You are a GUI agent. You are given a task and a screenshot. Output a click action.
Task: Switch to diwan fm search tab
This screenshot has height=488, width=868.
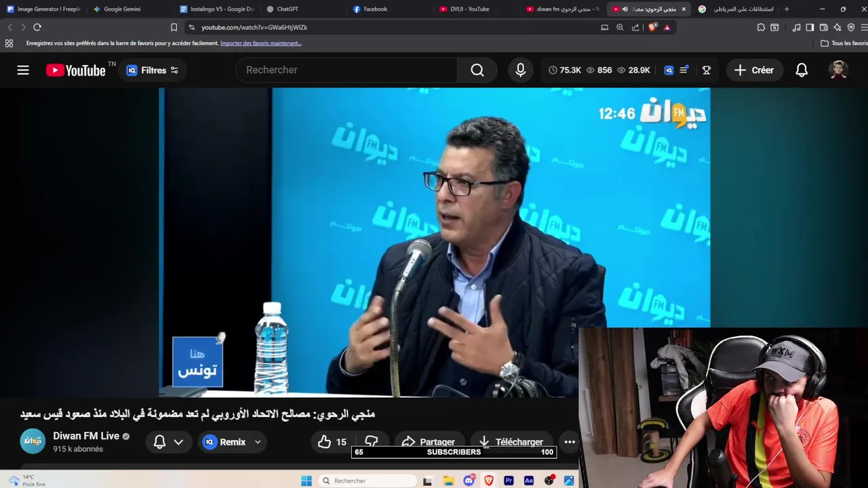(563, 9)
